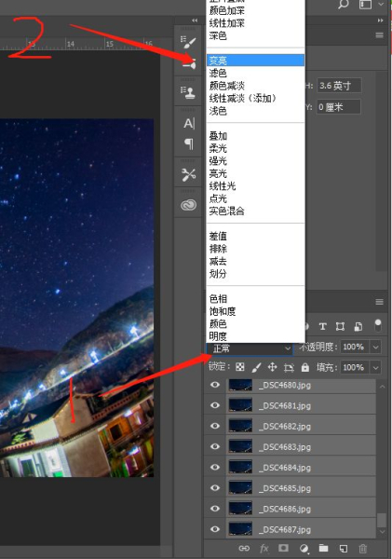Open the Layers panel menu icon
The image size is (392, 559).
pyautogui.click(x=380, y=302)
